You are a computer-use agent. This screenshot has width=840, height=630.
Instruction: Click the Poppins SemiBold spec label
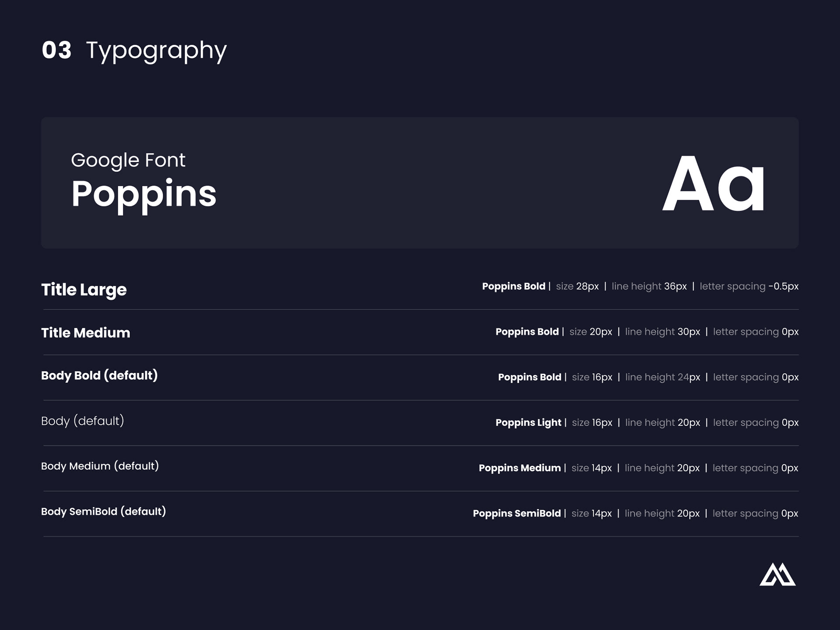tap(517, 513)
